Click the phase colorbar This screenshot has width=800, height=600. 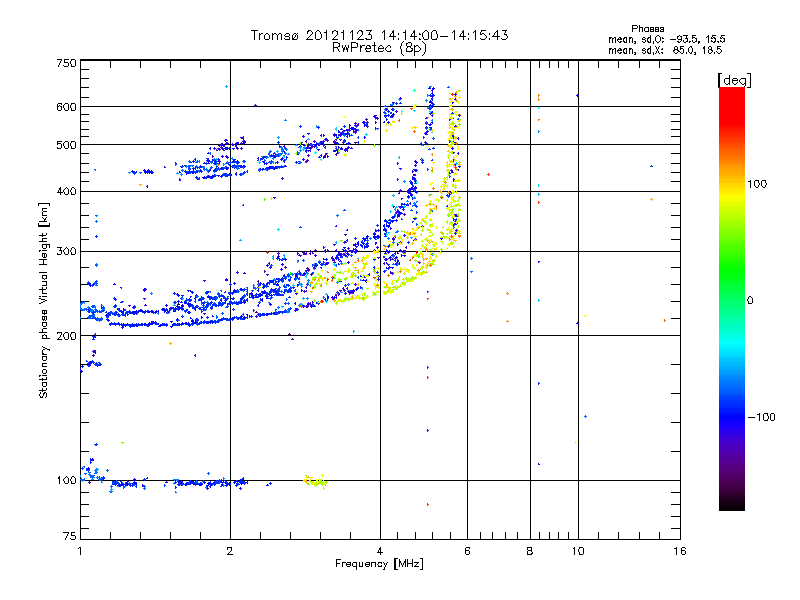click(732, 298)
